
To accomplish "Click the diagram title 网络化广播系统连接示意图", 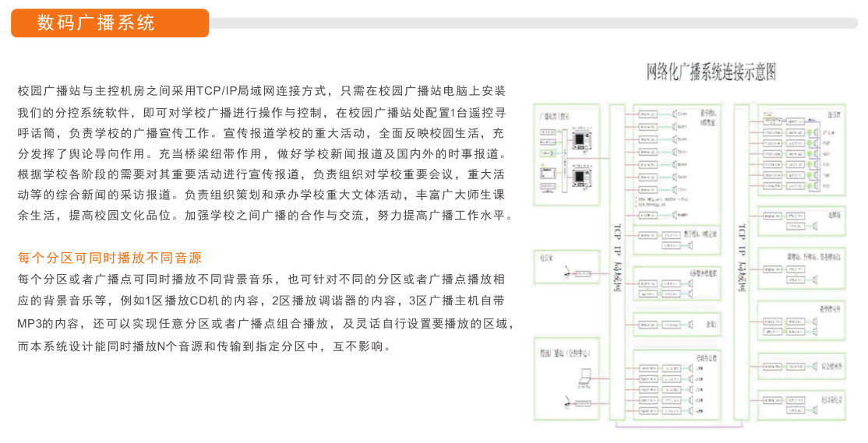I will click(711, 73).
